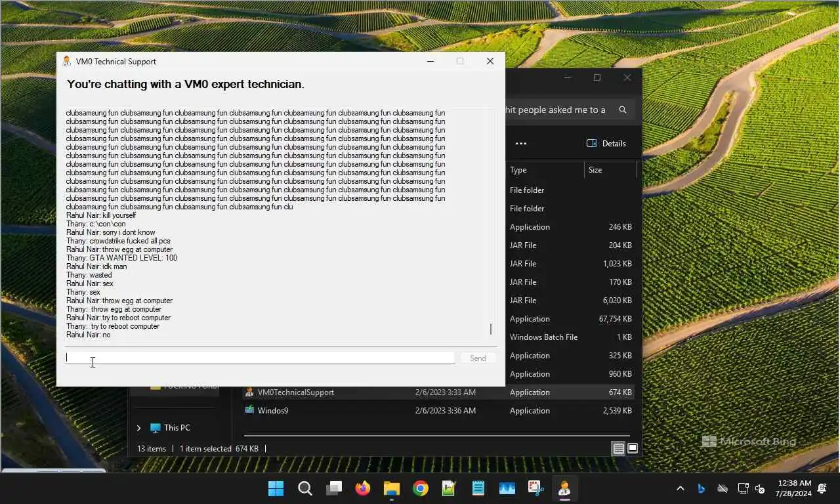Switch Explorer to the details list view icon
Image resolution: width=840 pixels, height=504 pixels.
tap(618, 449)
